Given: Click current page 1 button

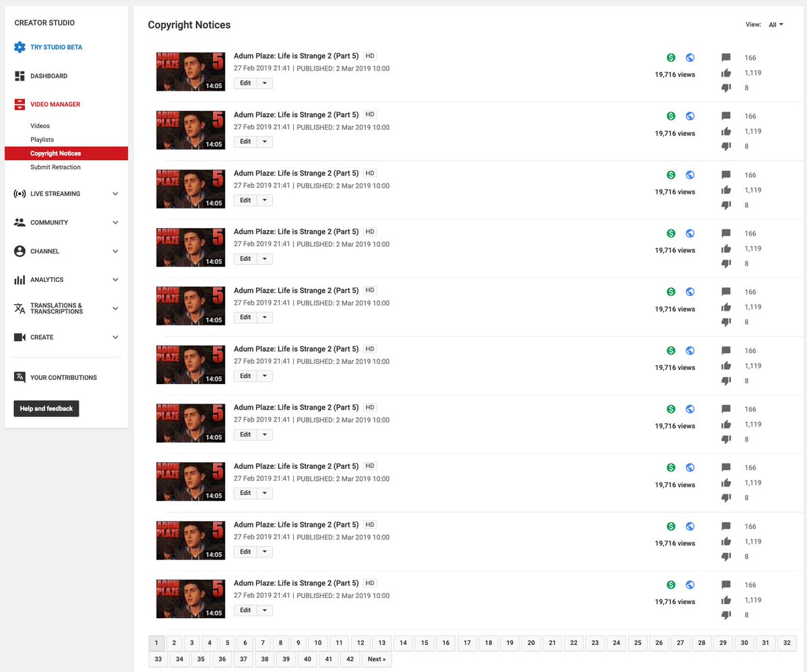Looking at the screenshot, I should tap(156, 642).
